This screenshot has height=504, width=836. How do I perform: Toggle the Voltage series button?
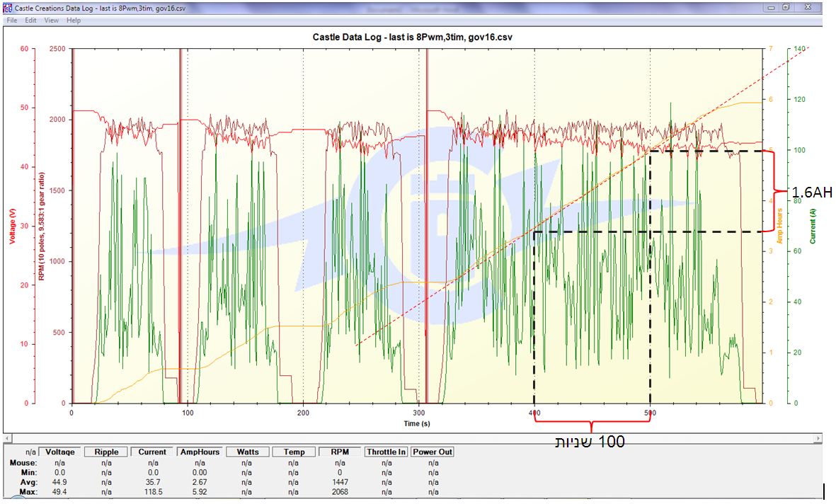(59, 452)
